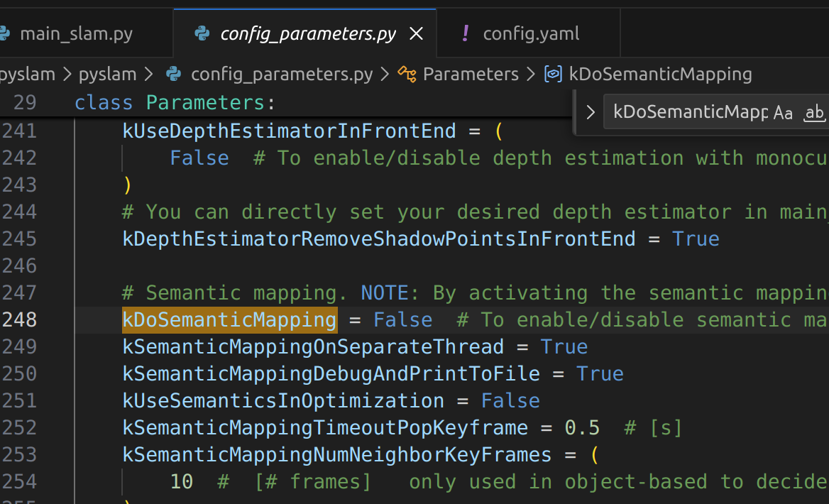829x504 pixels.
Task: Click the Python icon on main_slam.py tab
Action: pos(4,34)
